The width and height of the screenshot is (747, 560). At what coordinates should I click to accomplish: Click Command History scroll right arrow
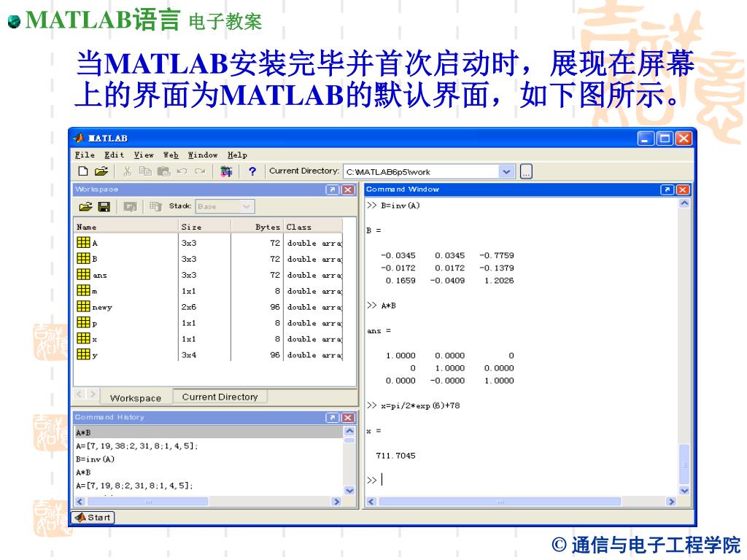336,502
